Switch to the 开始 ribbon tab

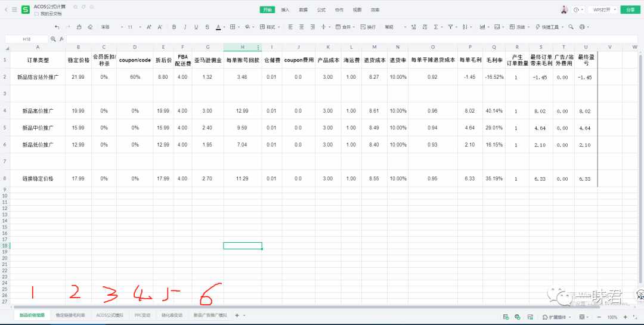tap(267, 10)
